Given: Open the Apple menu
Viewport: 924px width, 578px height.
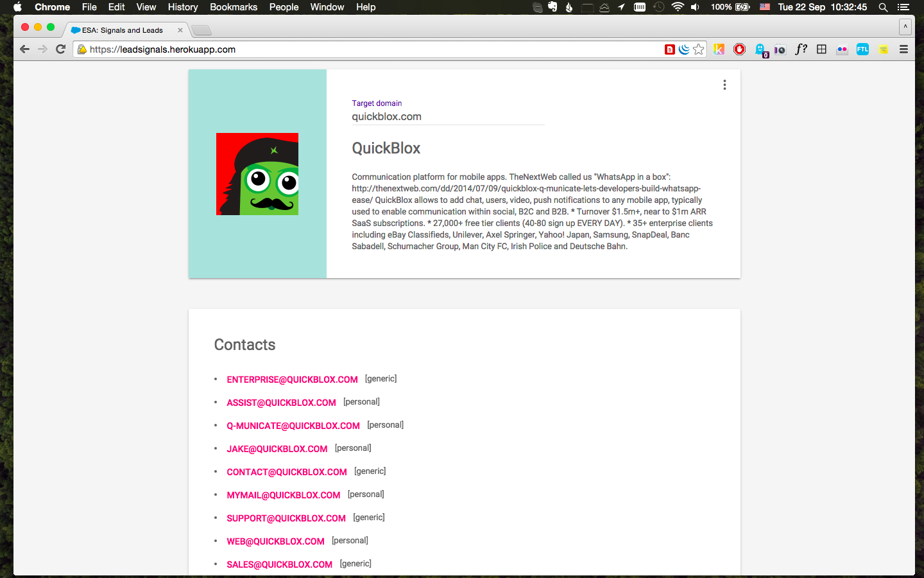Looking at the screenshot, I should click(17, 7).
